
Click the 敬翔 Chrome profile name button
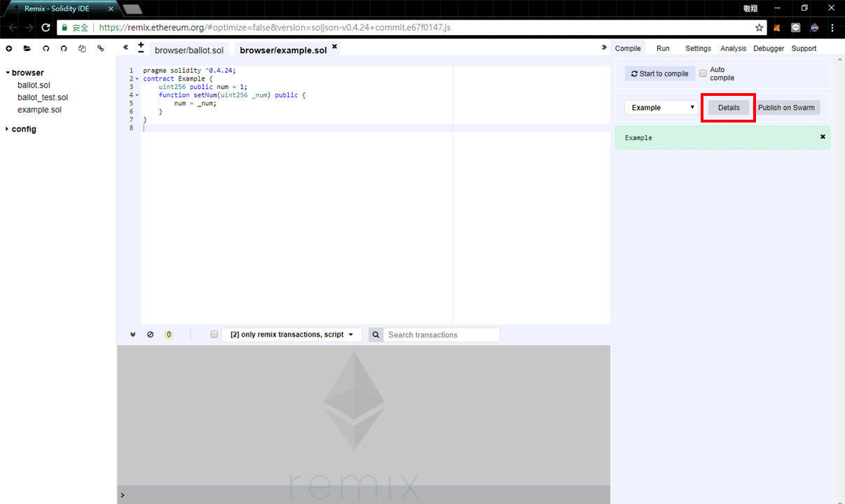(x=750, y=8)
